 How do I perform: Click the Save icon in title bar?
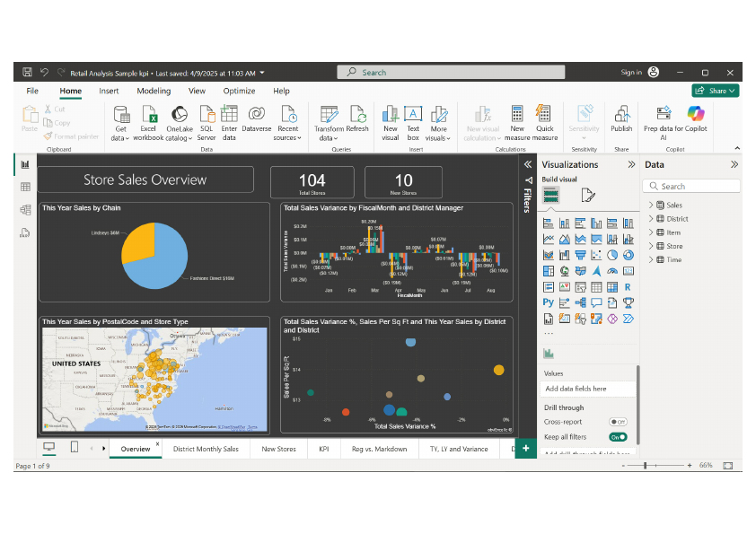coord(28,73)
